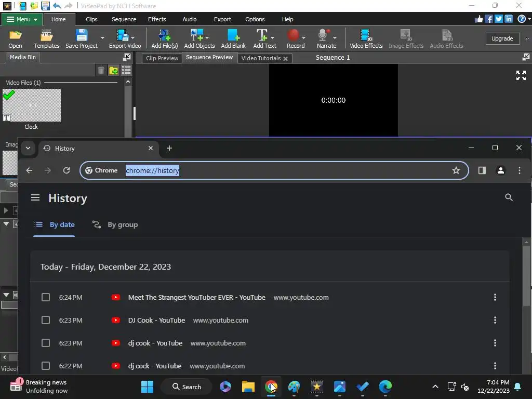Open Chrome tab search chevron
Image resolution: width=532 pixels, height=399 pixels.
pyautogui.click(x=28, y=148)
